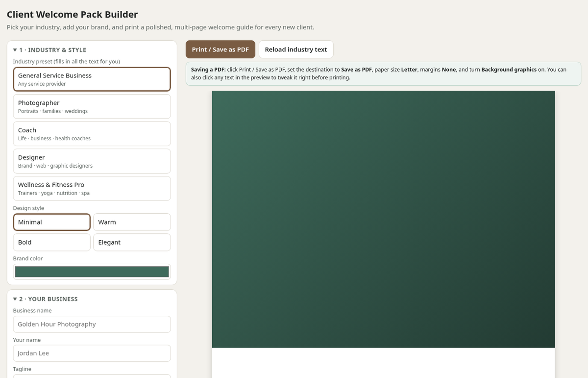588x378 pixels.
Task: Select the General Service Business preset
Action: click(x=92, y=79)
